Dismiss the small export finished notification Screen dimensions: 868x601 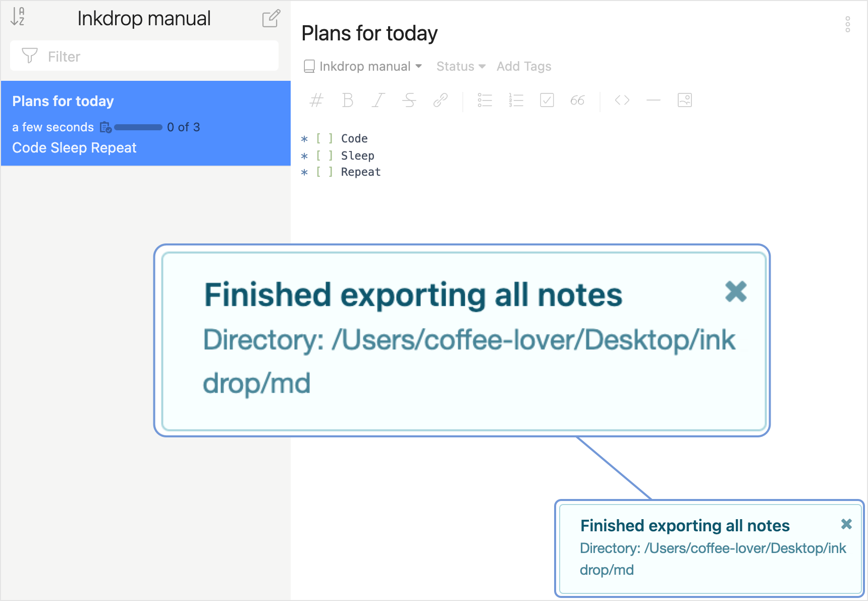coord(846,524)
